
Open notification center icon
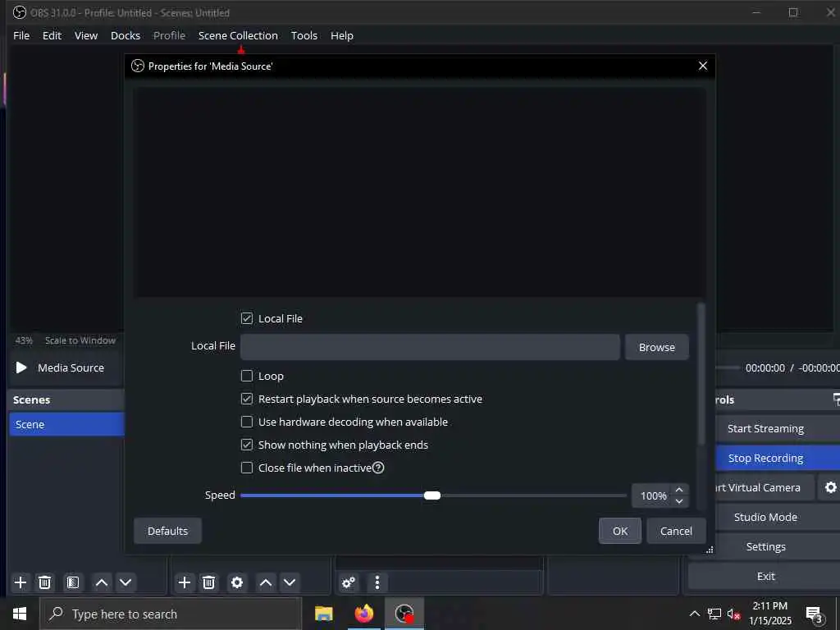[814, 614]
